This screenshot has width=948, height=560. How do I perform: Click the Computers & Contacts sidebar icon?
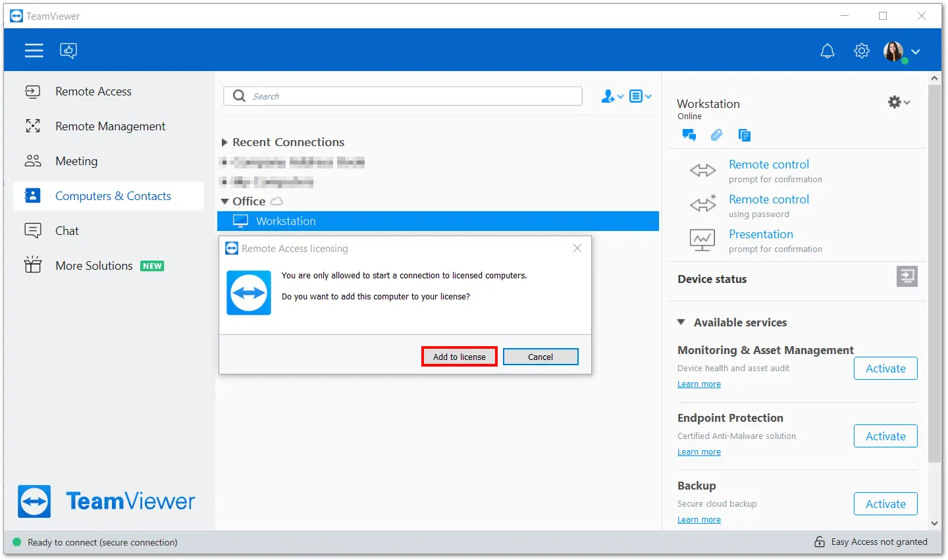[x=33, y=196]
